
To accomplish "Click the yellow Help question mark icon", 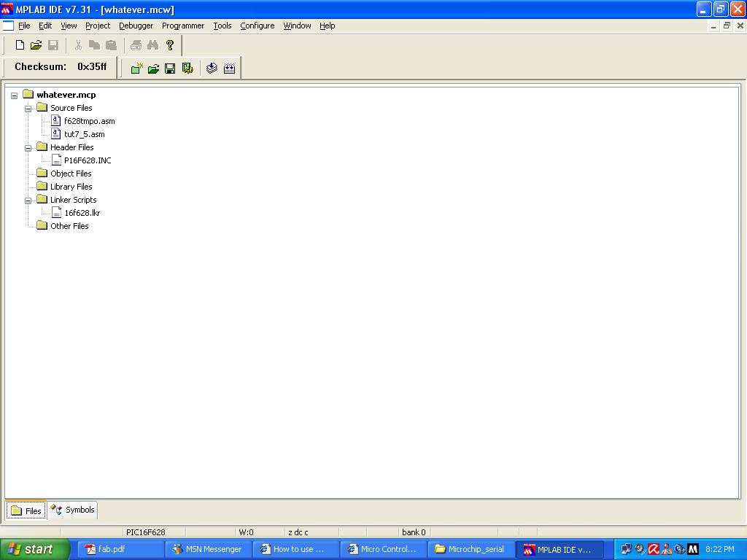I will [169, 45].
